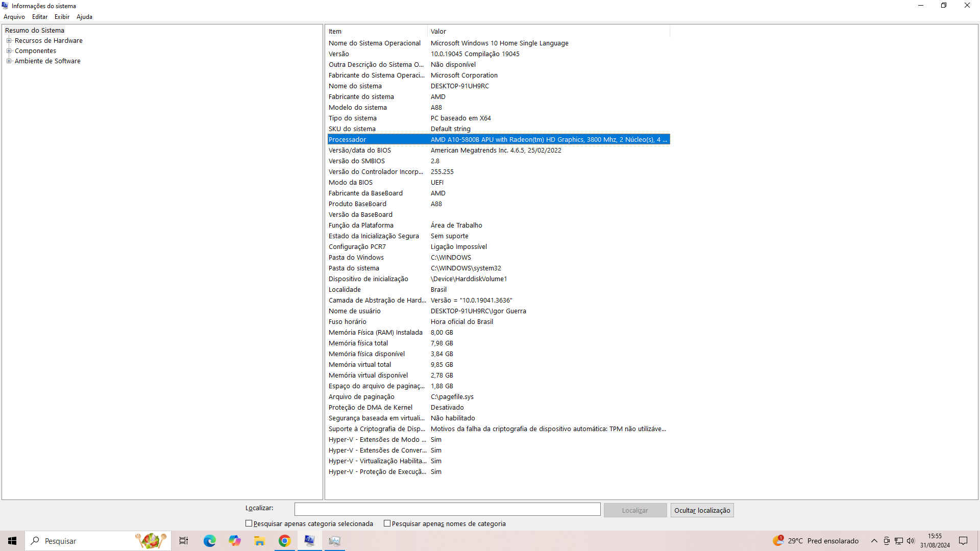Click the taskbar search box Pesquisar
Screen dimensions: 980x551
98,541
